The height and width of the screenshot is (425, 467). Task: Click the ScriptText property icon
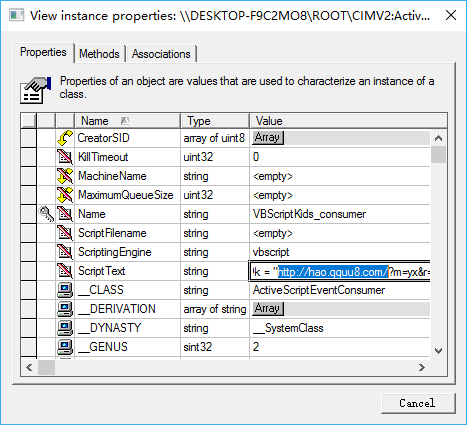(65, 271)
